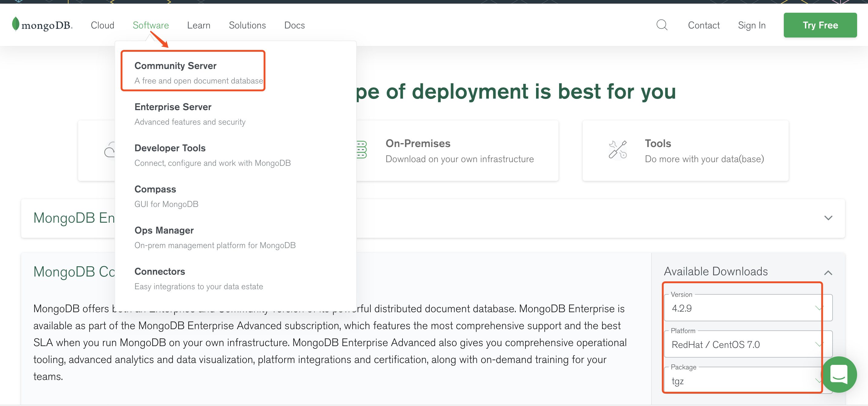868x406 pixels.
Task: Click 'Do more with your data(base)' text
Action: point(704,159)
